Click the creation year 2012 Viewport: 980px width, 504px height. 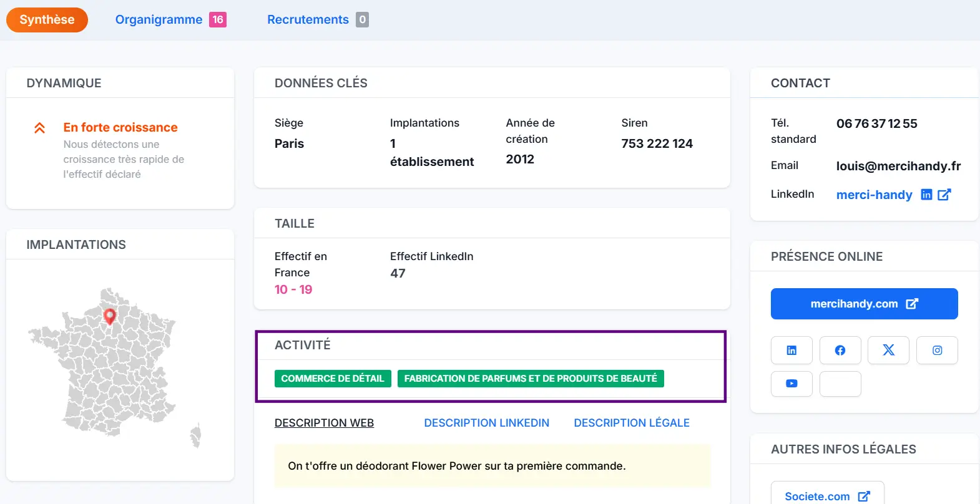[520, 159]
